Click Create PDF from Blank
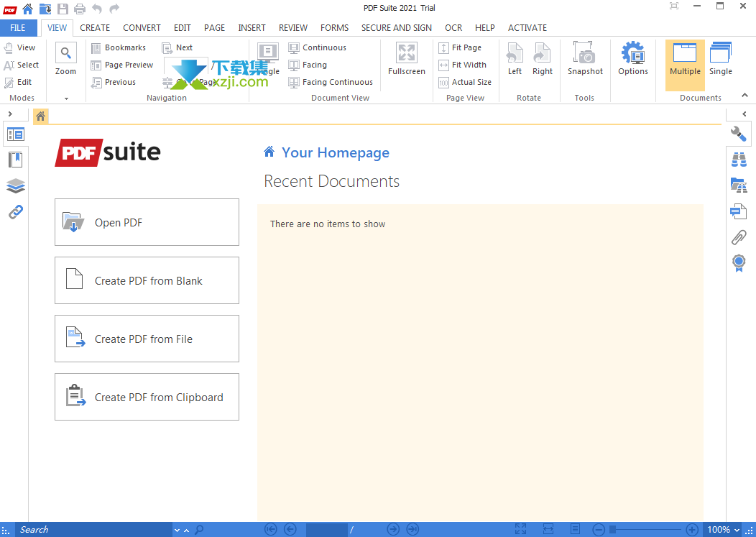Image resolution: width=756 pixels, height=537 pixels. 147,280
